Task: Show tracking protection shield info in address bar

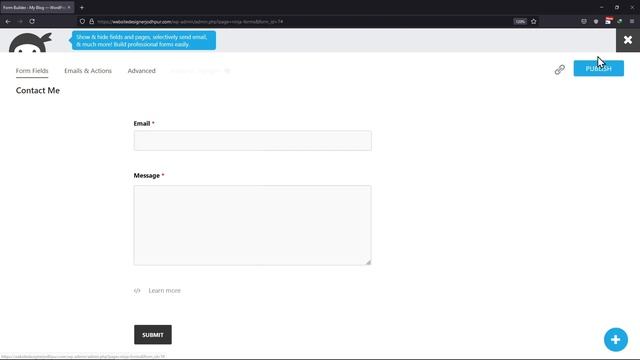Action: pyautogui.click(x=82, y=21)
